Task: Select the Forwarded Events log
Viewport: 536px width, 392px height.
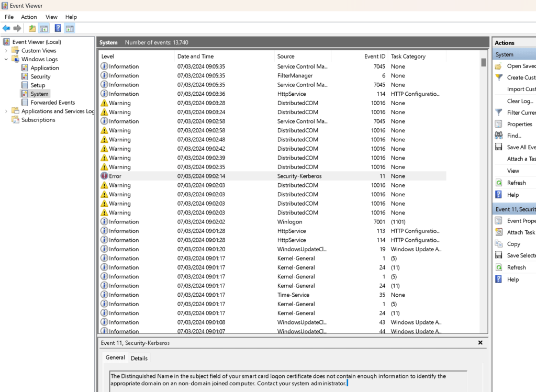Action: click(53, 103)
